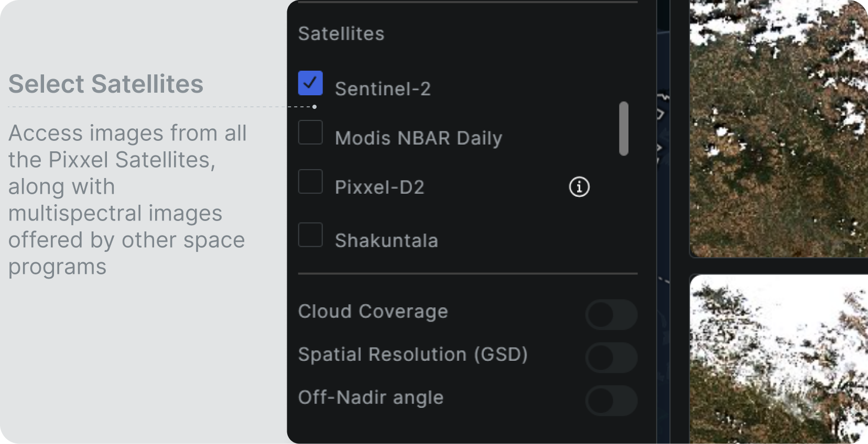
Task: Select the bottom cloudy image thumbnail
Action: coord(778,359)
